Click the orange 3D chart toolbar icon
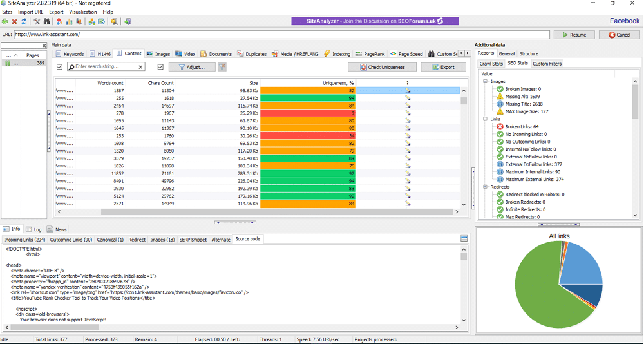 pyautogui.click(x=79, y=21)
